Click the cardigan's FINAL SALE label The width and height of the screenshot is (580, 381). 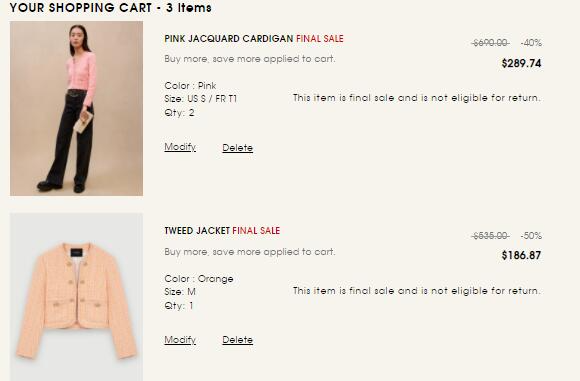pyautogui.click(x=320, y=38)
